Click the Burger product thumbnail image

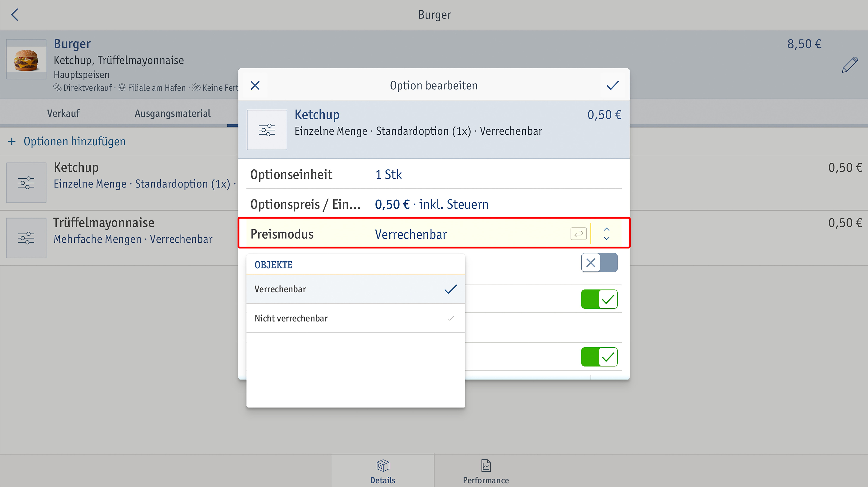(26, 59)
